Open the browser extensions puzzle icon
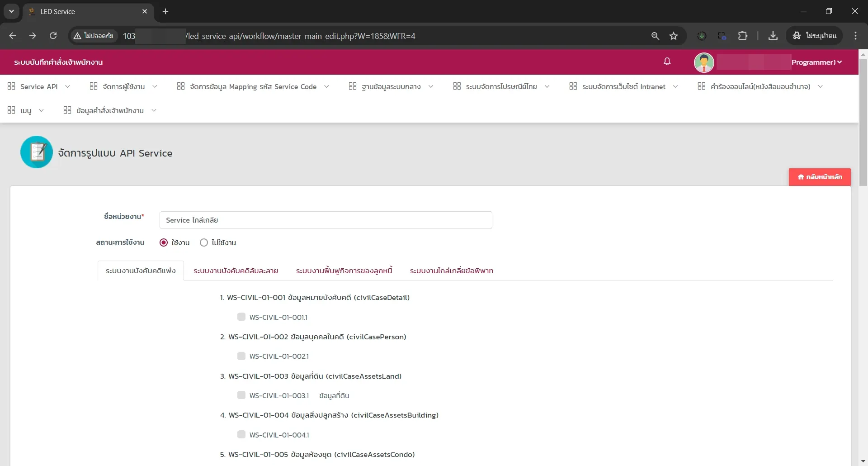This screenshot has height=466, width=868. pos(742,36)
